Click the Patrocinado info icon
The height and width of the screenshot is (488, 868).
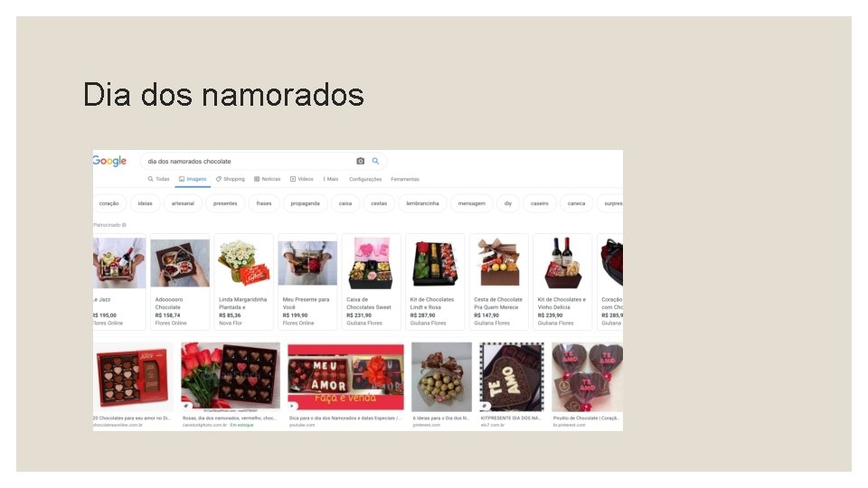pyautogui.click(x=124, y=225)
